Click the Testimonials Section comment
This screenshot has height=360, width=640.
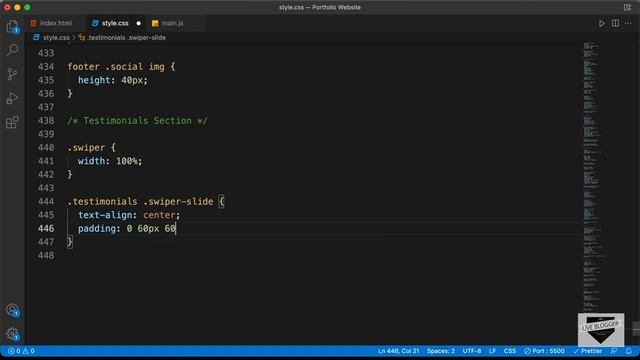138,121
